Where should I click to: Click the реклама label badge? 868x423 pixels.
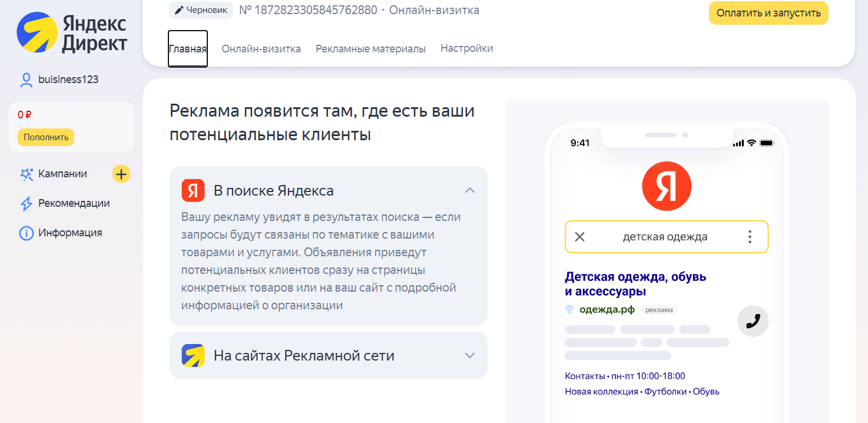click(660, 310)
